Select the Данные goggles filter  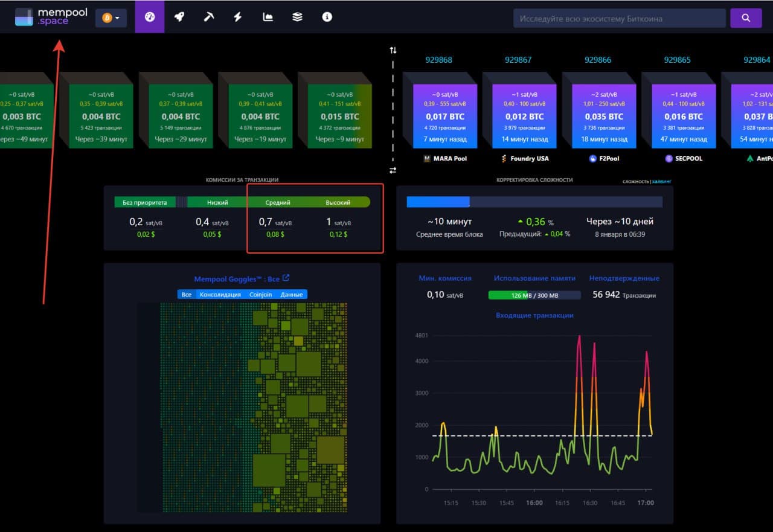(292, 295)
